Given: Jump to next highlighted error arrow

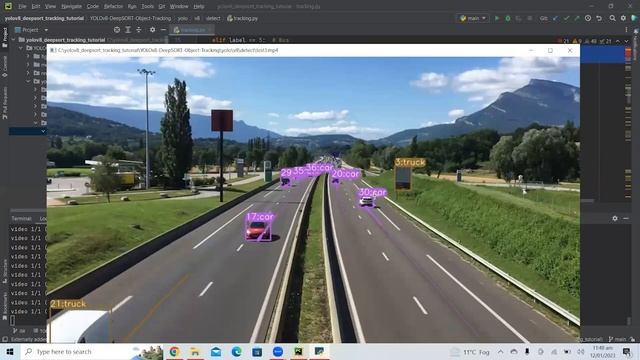Looking at the screenshot, I should tap(626, 41).
